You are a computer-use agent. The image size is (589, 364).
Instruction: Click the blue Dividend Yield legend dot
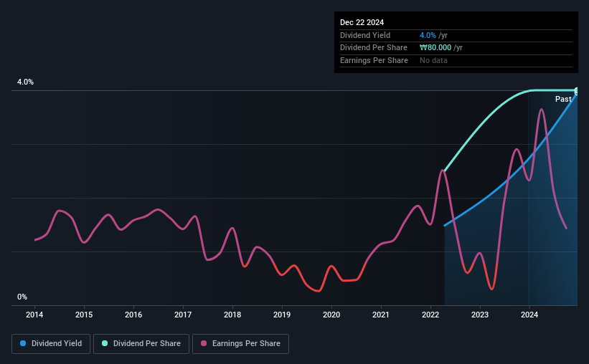point(23,343)
